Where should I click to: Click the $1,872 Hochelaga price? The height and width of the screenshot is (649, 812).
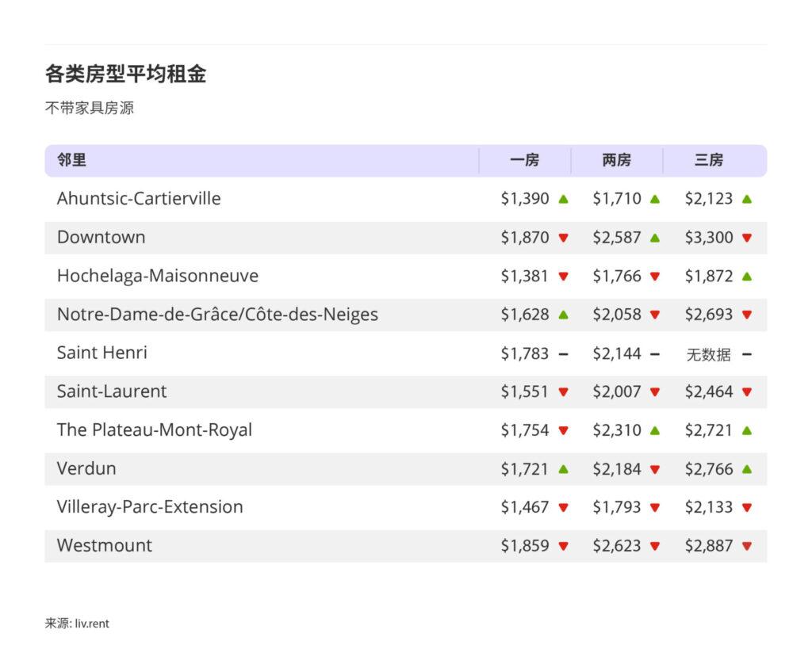tap(708, 277)
